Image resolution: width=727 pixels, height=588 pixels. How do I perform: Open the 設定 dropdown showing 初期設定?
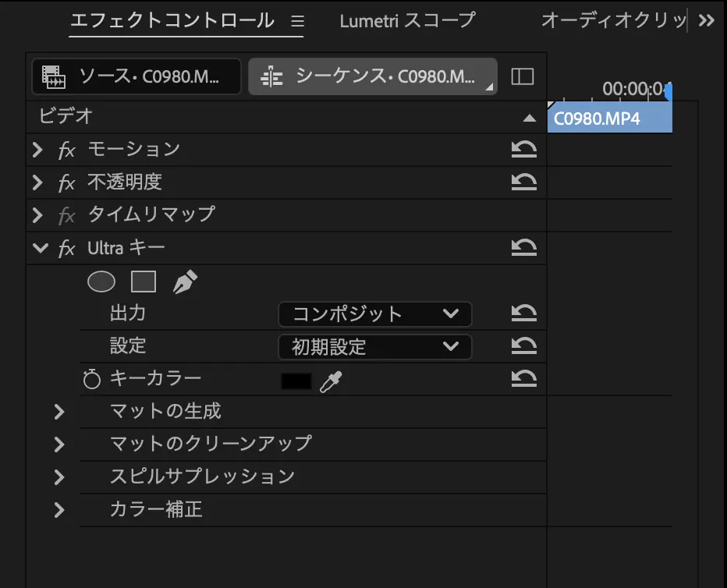pos(374,346)
